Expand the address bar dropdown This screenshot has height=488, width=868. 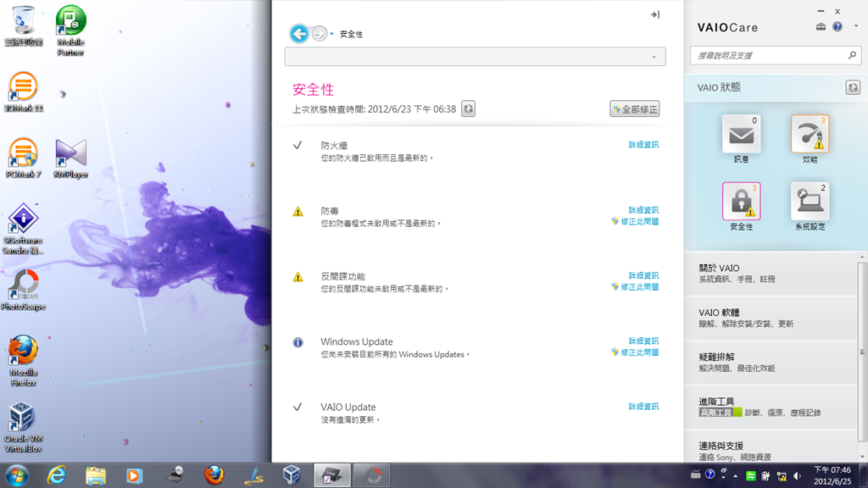click(654, 57)
